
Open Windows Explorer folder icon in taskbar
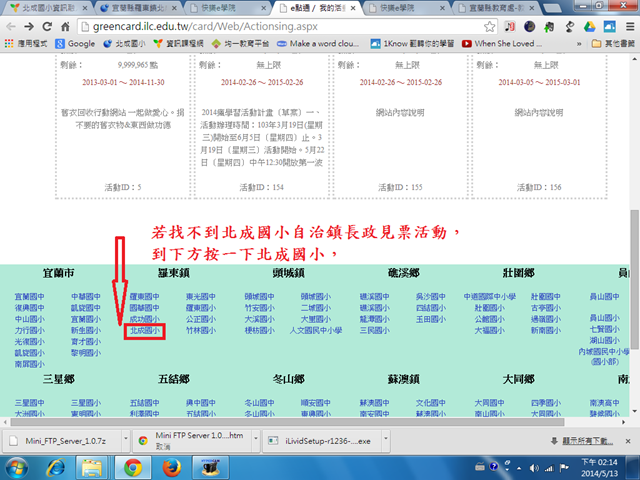coord(90,467)
